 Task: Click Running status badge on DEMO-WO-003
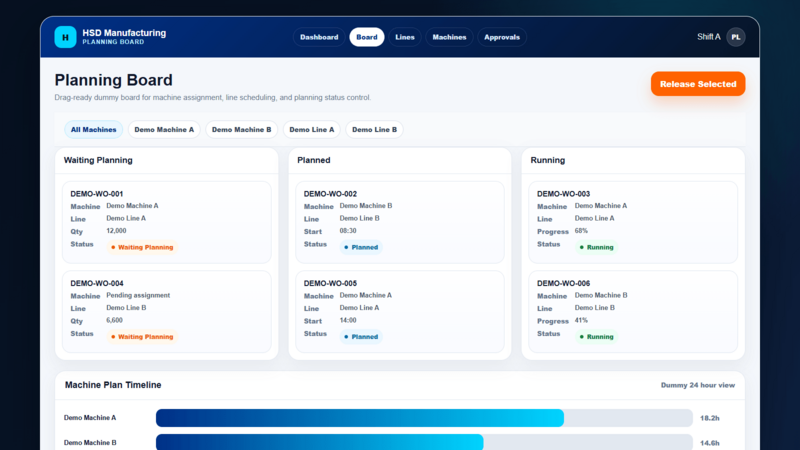pyautogui.click(x=596, y=247)
